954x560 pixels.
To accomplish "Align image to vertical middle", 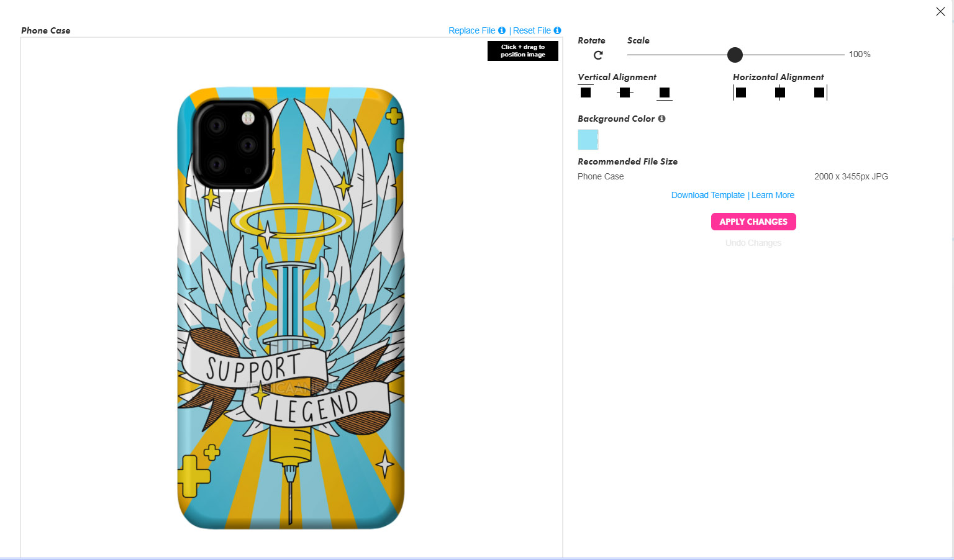I will coord(625,93).
